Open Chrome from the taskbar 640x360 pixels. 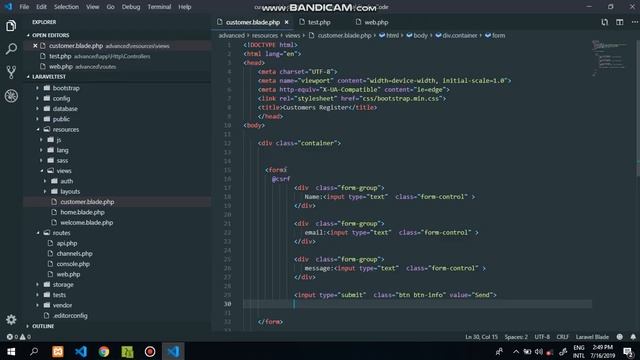pyautogui.click(x=104, y=351)
